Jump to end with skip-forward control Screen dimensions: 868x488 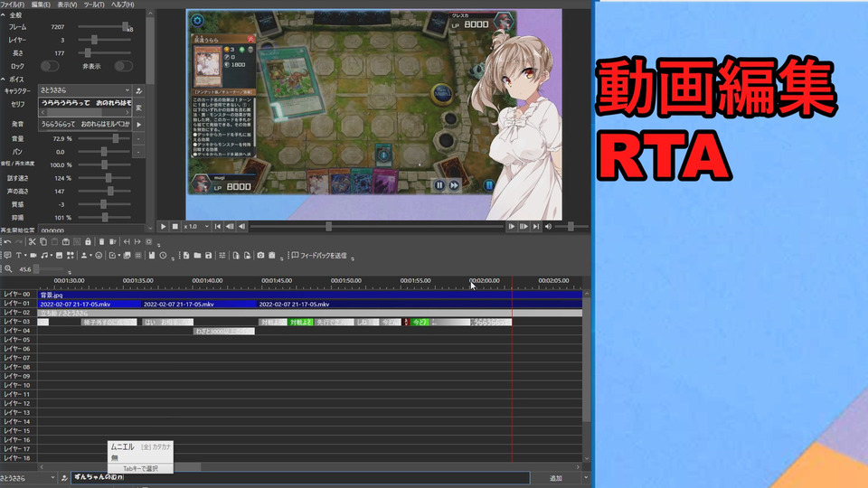(x=536, y=226)
